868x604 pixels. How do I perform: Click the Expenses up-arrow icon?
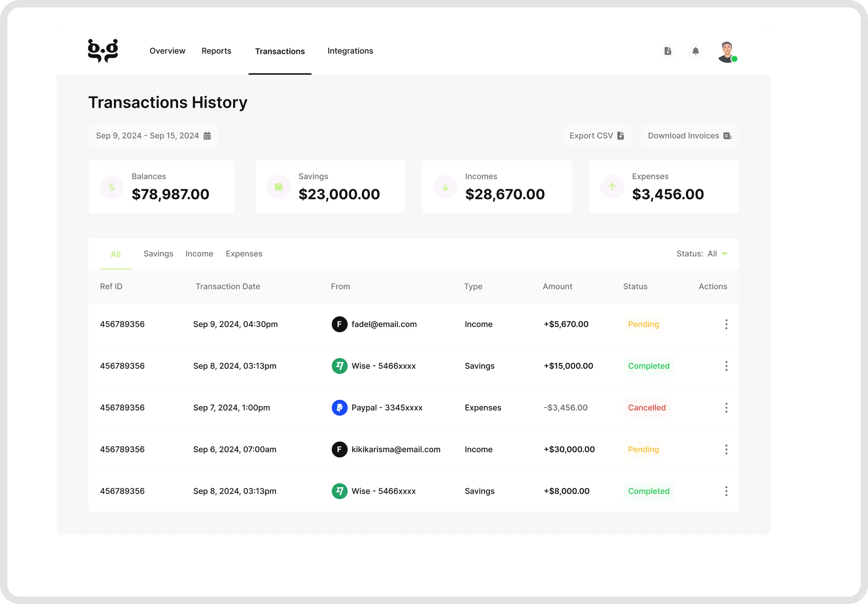click(x=612, y=187)
